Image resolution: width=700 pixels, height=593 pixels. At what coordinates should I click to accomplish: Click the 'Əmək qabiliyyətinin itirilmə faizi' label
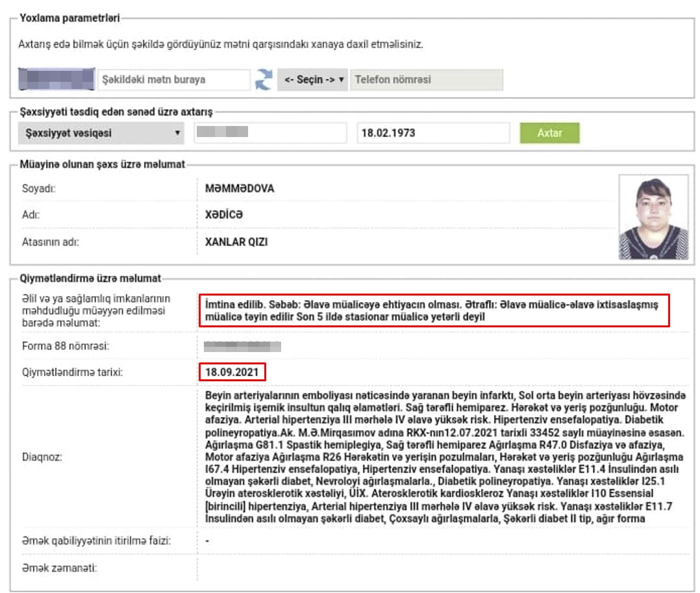point(97,541)
